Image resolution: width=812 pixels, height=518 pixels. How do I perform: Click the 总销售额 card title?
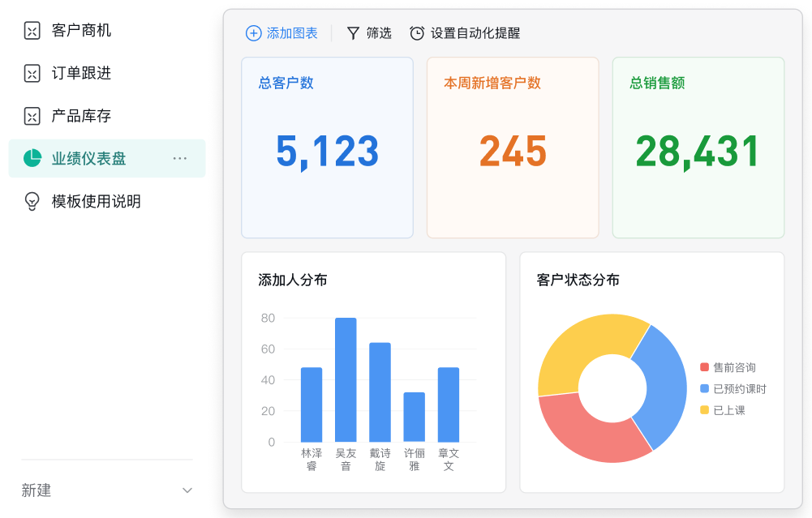point(657,83)
